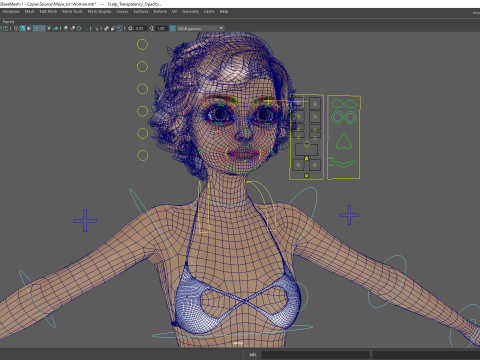This screenshot has height=360, width=480.
Task: Open the Panels menu in the viewport
Action: point(8,22)
